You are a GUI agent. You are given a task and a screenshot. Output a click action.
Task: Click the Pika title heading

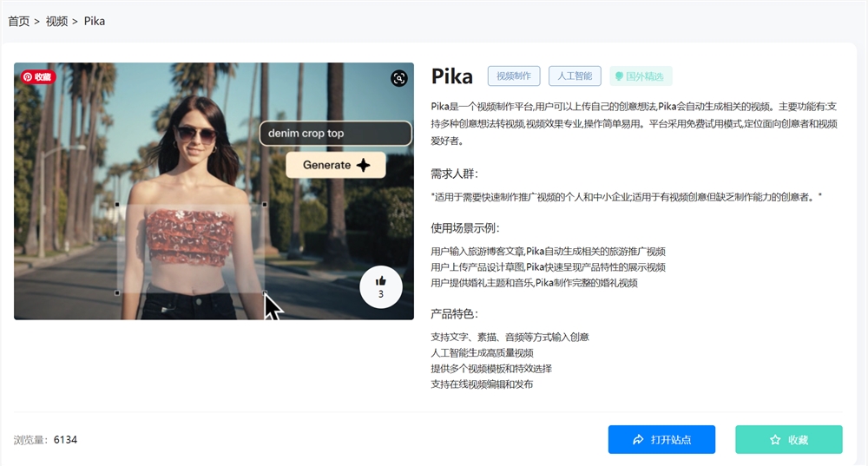[451, 76]
